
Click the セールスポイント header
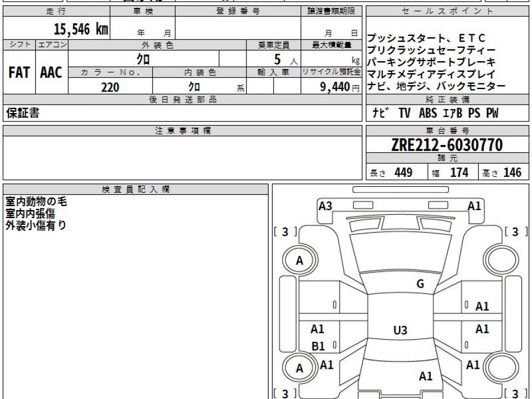(x=447, y=11)
